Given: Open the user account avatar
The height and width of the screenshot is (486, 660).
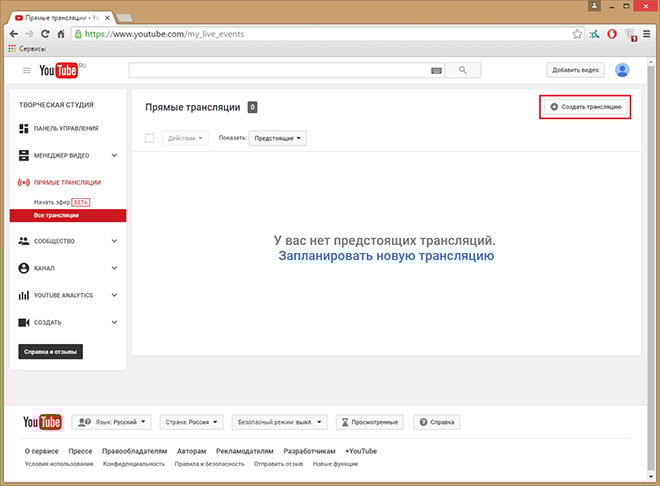Looking at the screenshot, I should pos(622,70).
